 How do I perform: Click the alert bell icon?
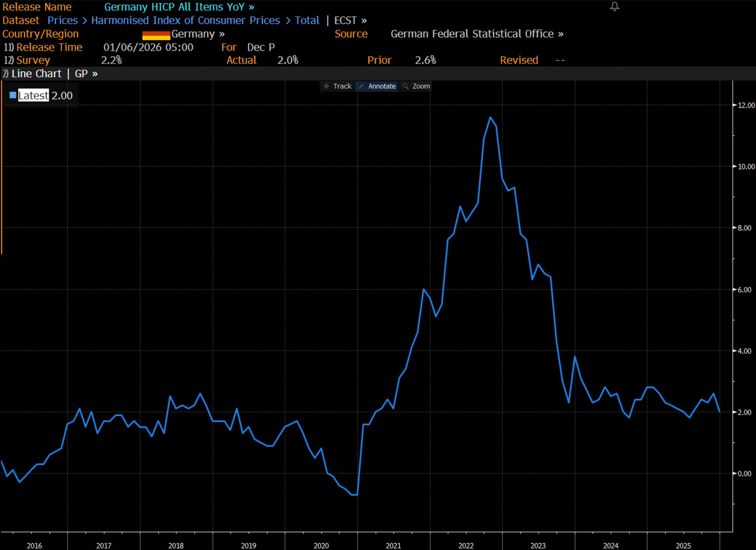coord(614,6)
